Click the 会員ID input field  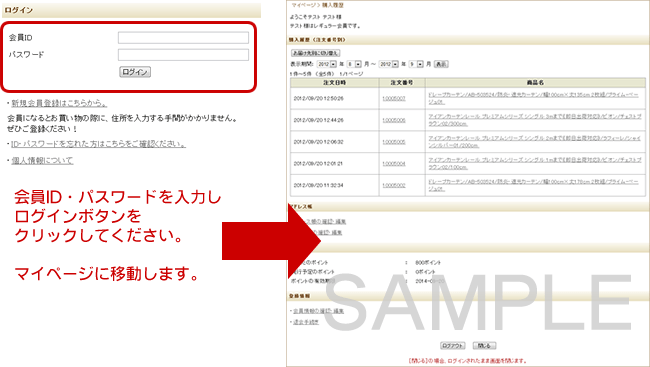click(183, 38)
